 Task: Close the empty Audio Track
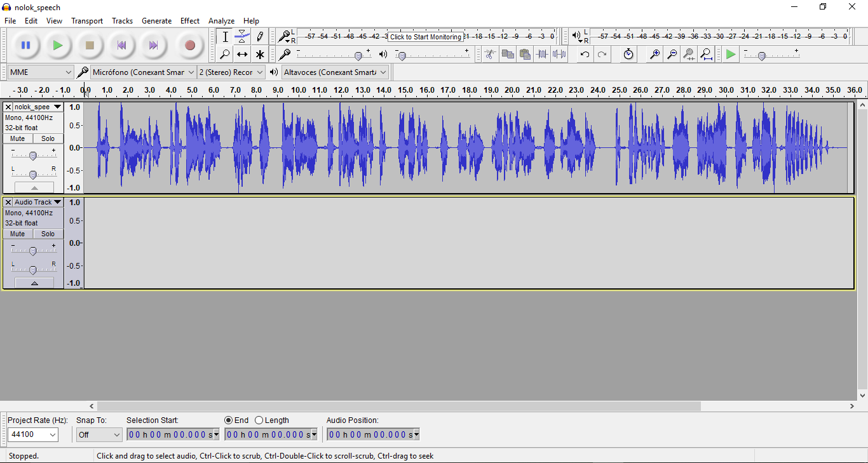tap(7, 202)
